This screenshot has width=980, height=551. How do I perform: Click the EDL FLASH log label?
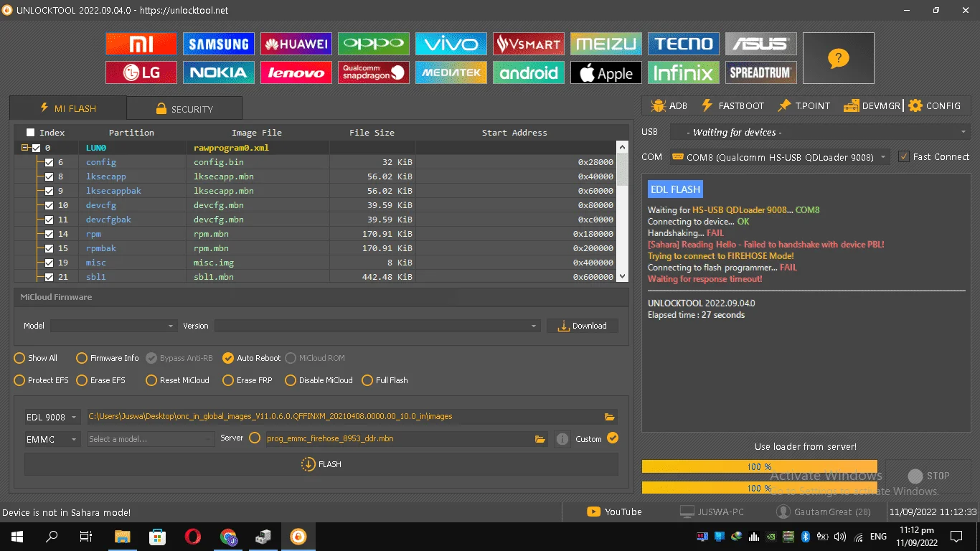(x=675, y=189)
